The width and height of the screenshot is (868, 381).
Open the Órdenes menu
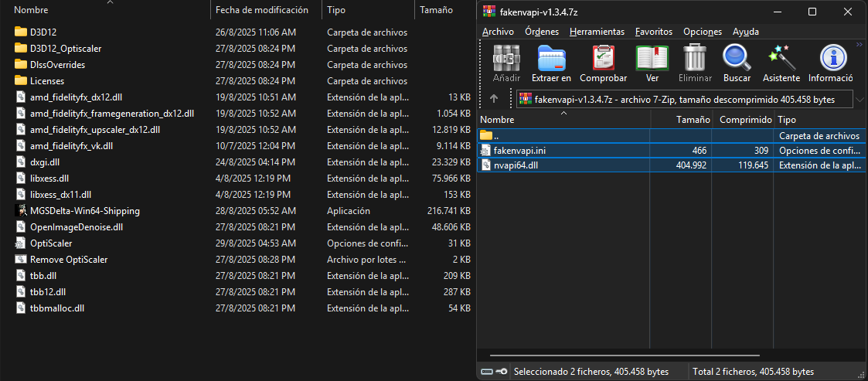tap(542, 32)
